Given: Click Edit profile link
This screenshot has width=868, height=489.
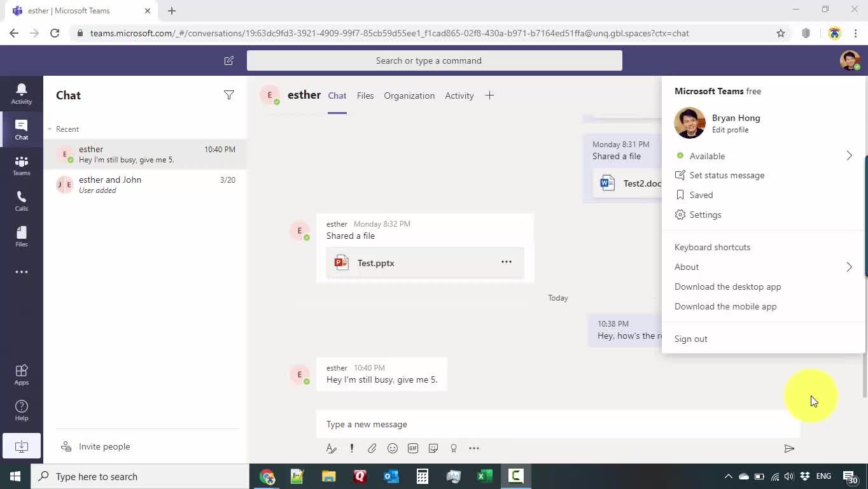Looking at the screenshot, I should click(730, 130).
